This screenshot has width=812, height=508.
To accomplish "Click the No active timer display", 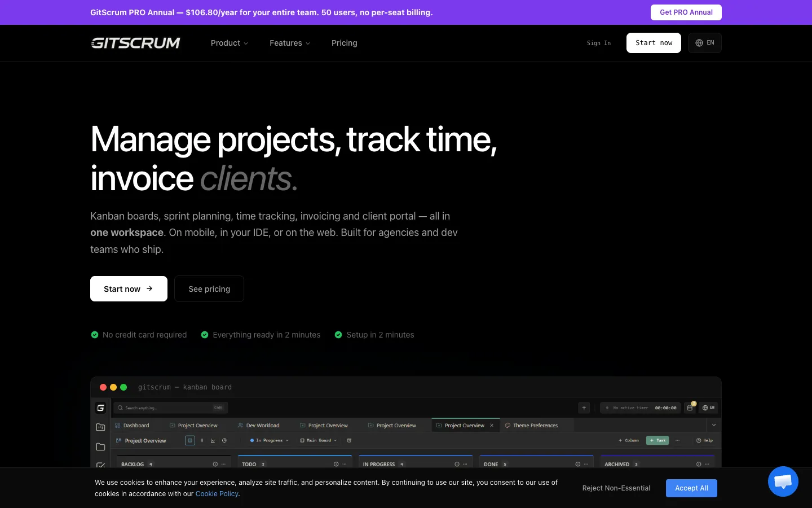I will (640, 408).
